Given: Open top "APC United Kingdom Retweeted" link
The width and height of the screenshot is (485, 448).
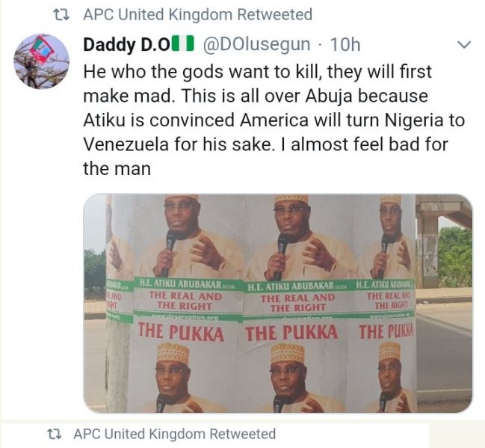Looking at the screenshot, I should click(197, 15).
